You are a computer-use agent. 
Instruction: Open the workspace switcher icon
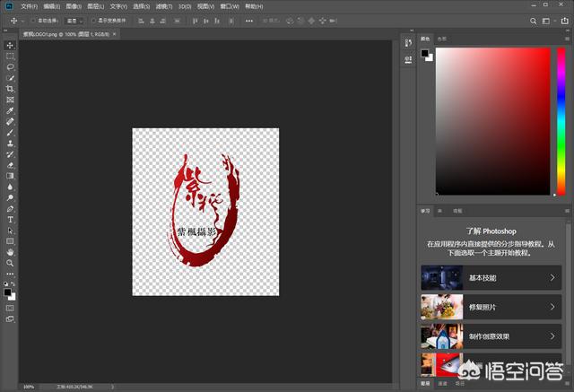point(546,22)
